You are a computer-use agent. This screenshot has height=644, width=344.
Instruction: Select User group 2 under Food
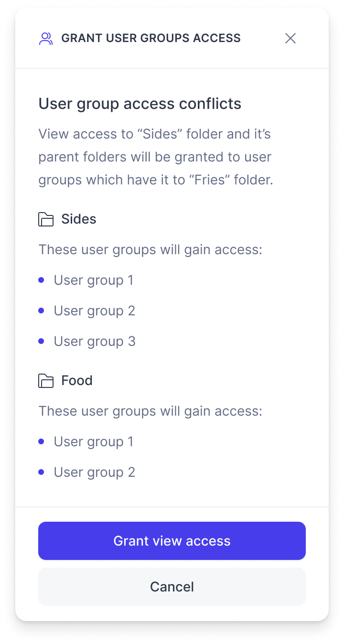94,472
